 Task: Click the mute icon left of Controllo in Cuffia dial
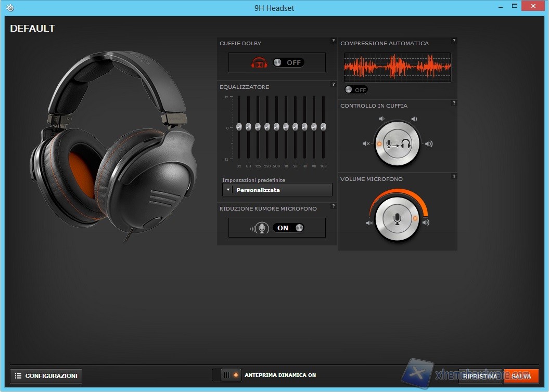click(366, 143)
